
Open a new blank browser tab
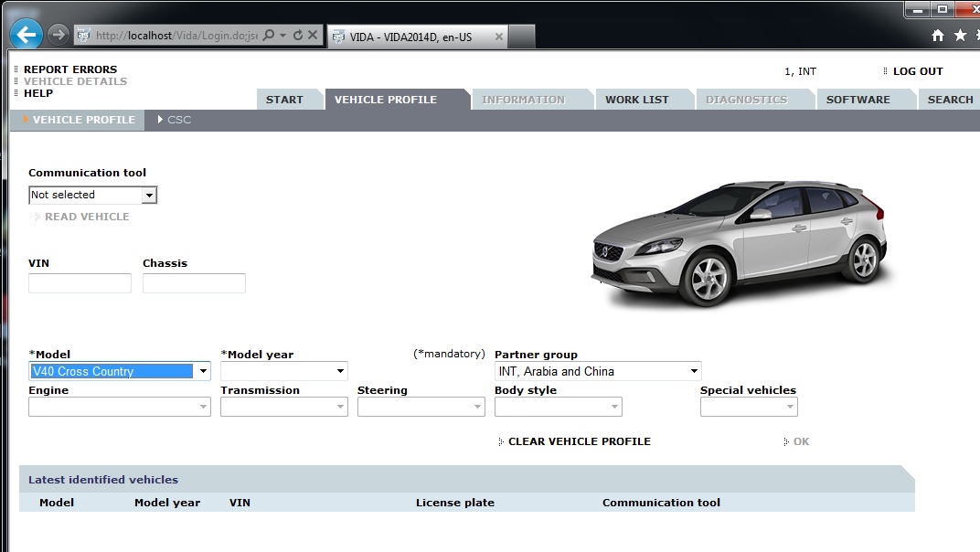[522, 37]
